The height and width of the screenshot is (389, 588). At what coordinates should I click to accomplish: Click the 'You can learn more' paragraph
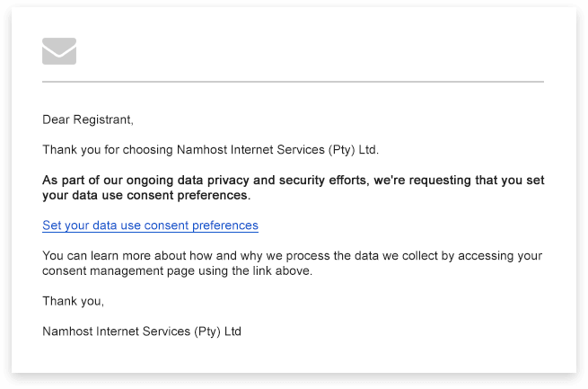(292, 263)
